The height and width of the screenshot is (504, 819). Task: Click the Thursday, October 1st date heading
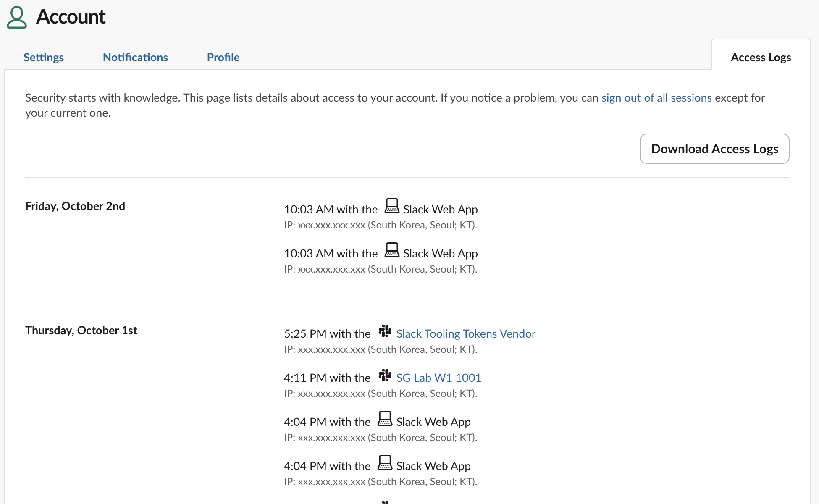point(81,330)
